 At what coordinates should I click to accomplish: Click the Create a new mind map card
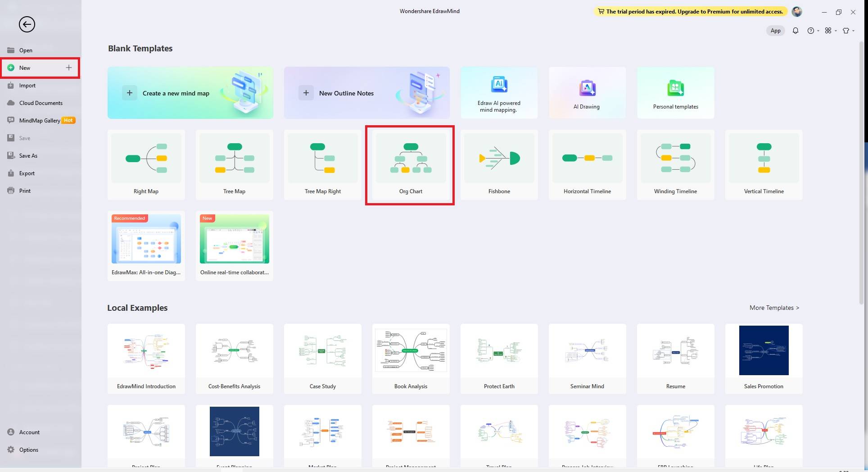[190, 93]
